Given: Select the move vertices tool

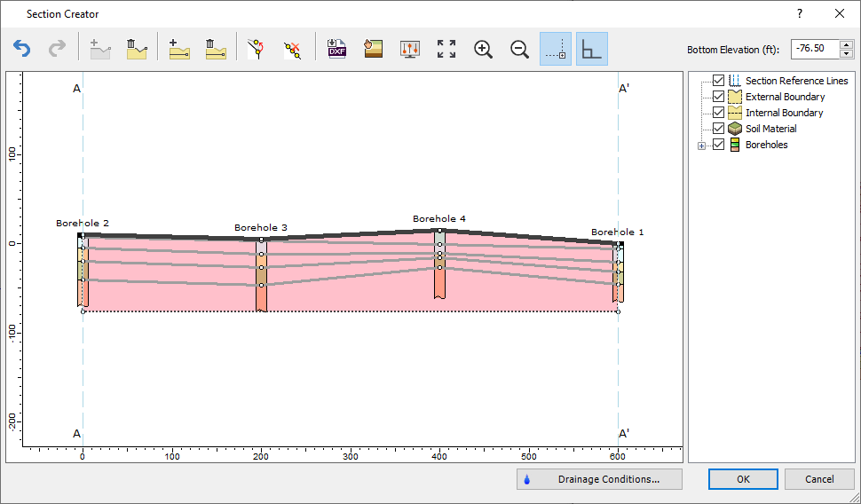Looking at the screenshot, I should pyautogui.click(x=257, y=49).
